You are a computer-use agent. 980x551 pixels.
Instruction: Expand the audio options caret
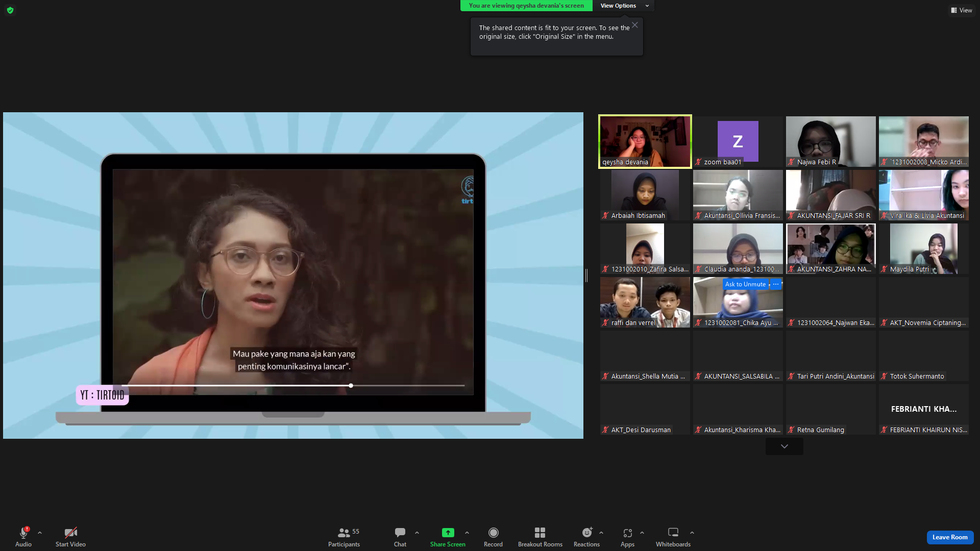coord(40,533)
